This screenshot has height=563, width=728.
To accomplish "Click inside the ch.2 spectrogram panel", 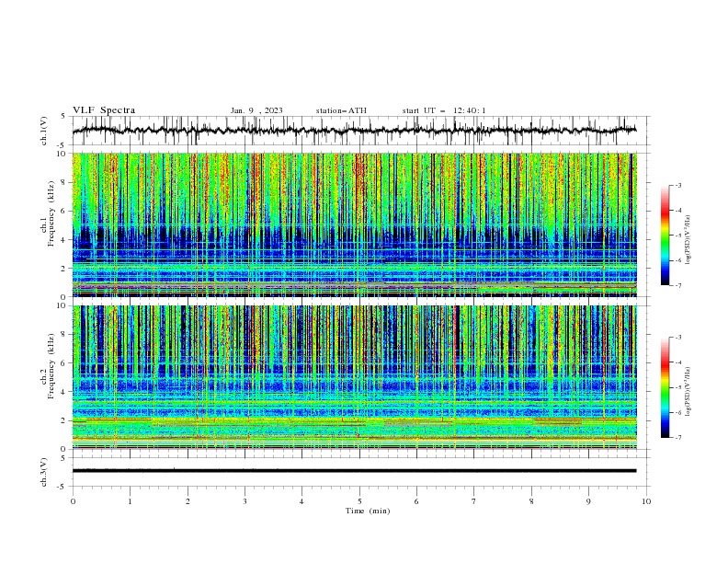I will click(x=355, y=377).
